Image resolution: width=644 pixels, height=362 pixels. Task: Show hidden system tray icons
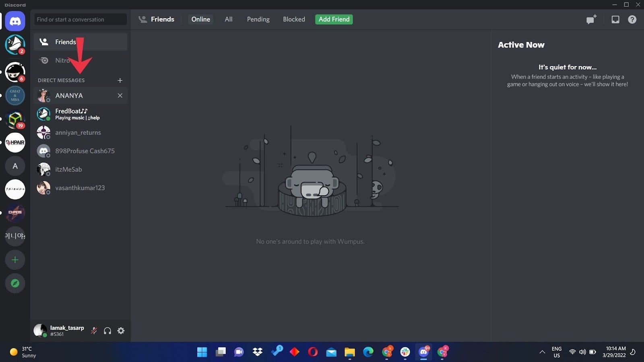tap(542, 352)
